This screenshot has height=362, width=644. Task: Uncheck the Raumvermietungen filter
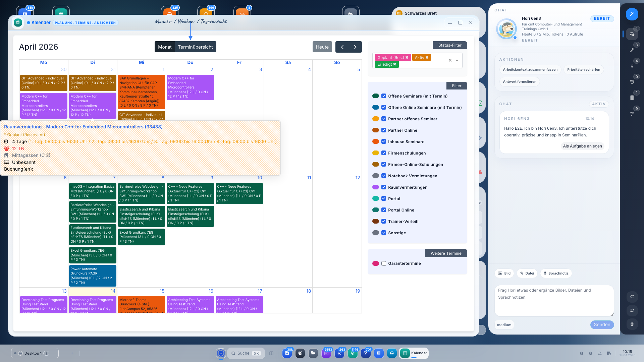coord(384,187)
